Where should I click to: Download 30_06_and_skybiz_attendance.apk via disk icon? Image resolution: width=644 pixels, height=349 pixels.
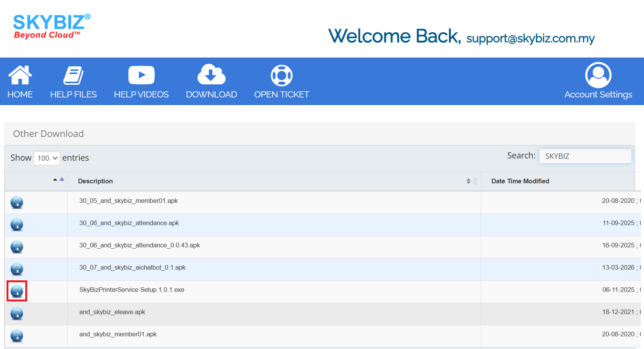coord(17,224)
